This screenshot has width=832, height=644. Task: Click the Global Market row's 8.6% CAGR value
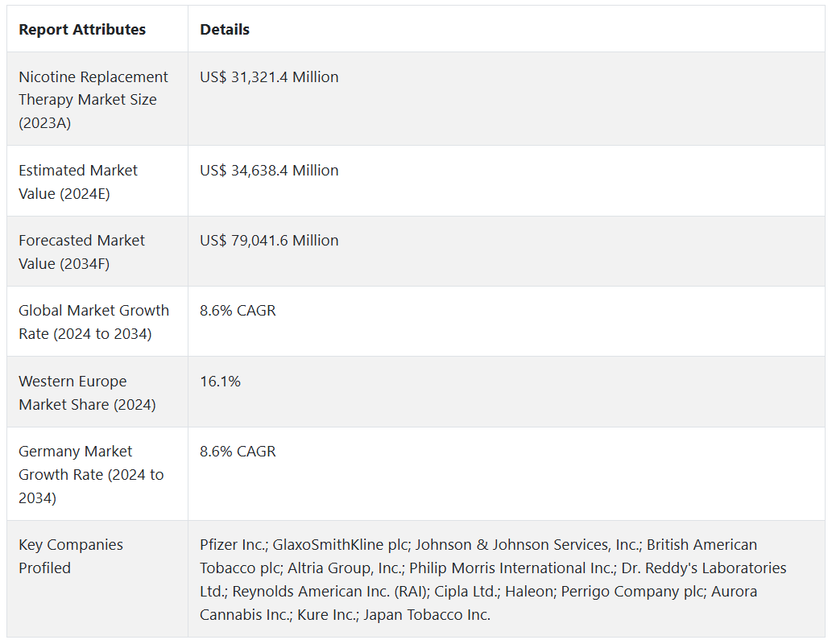point(238,311)
